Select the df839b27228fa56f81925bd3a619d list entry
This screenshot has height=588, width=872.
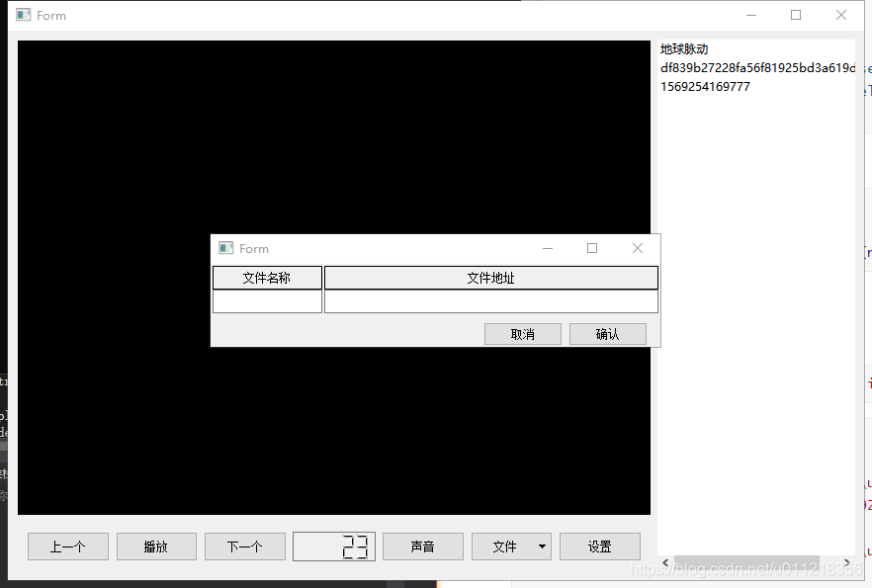point(757,68)
